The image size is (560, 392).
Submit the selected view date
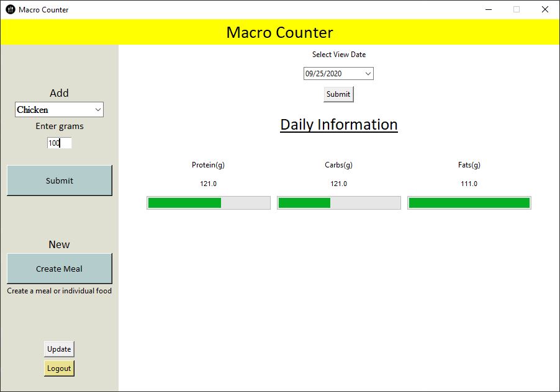click(x=338, y=94)
